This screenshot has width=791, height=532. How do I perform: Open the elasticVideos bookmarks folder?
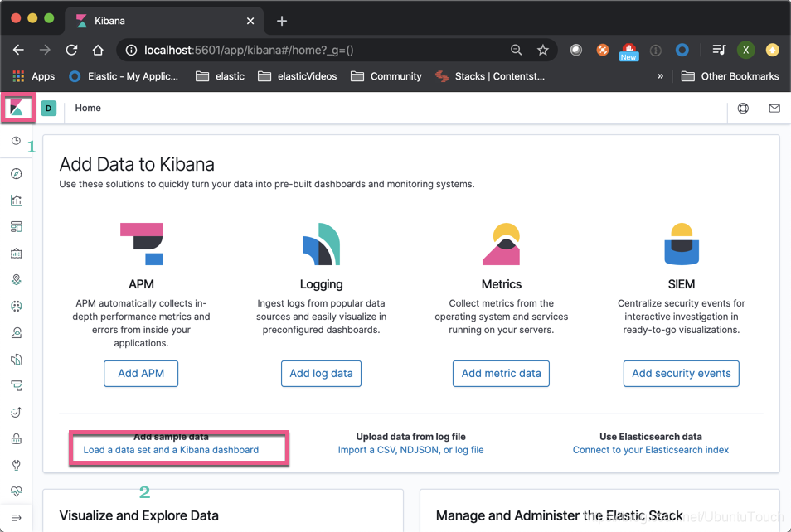pos(297,76)
